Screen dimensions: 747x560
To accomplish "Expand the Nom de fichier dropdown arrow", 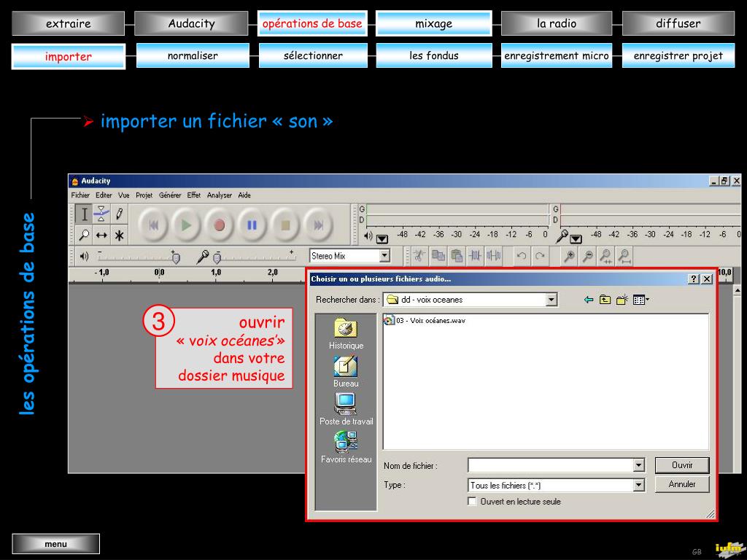I will 639,465.
